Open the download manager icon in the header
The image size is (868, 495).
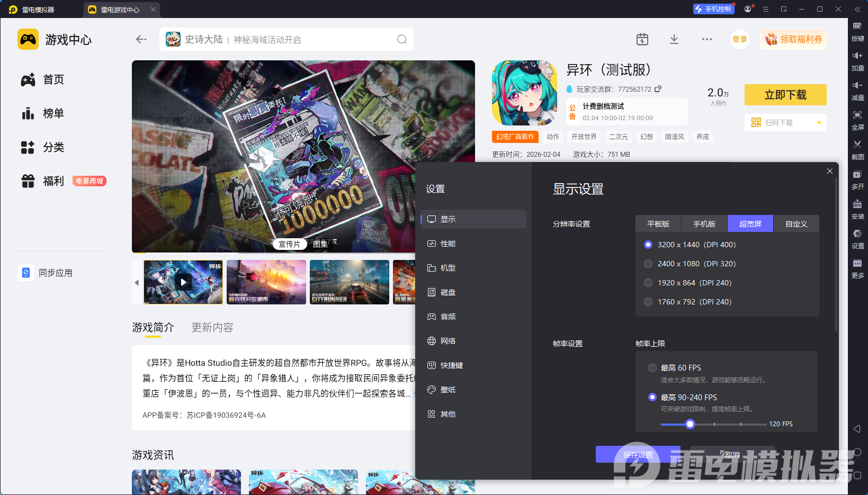click(674, 39)
